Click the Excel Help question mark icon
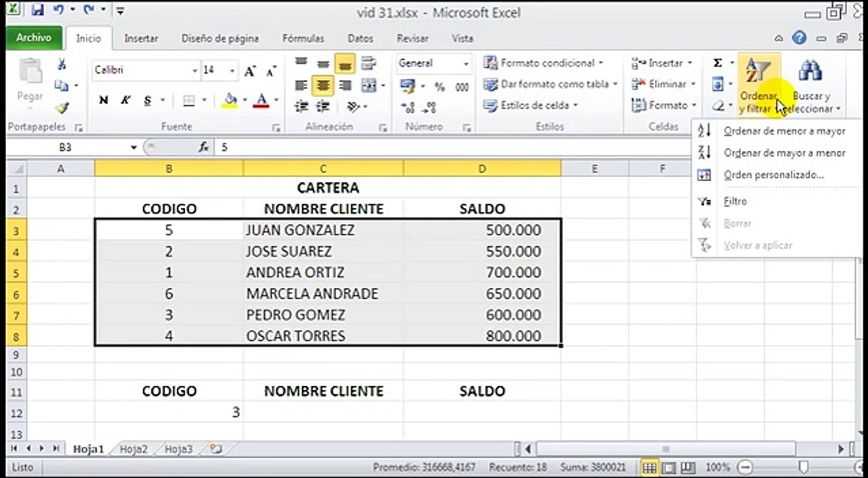Viewport: 868px width, 478px height. (799, 38)
